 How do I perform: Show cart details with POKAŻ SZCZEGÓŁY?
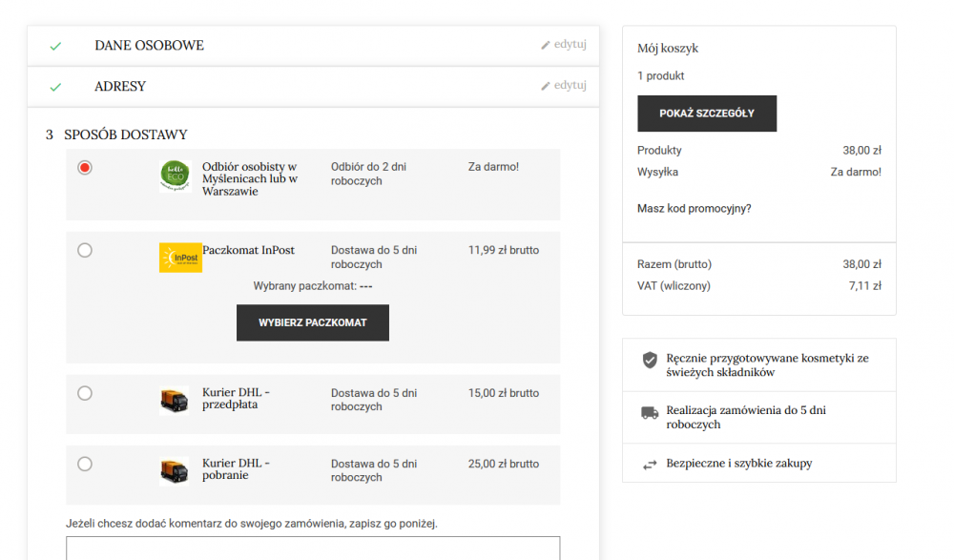[707, 114]
